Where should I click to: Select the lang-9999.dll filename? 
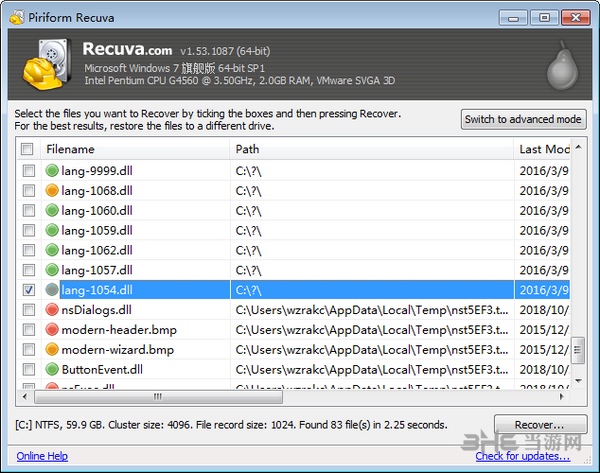[x=97, y=171]
